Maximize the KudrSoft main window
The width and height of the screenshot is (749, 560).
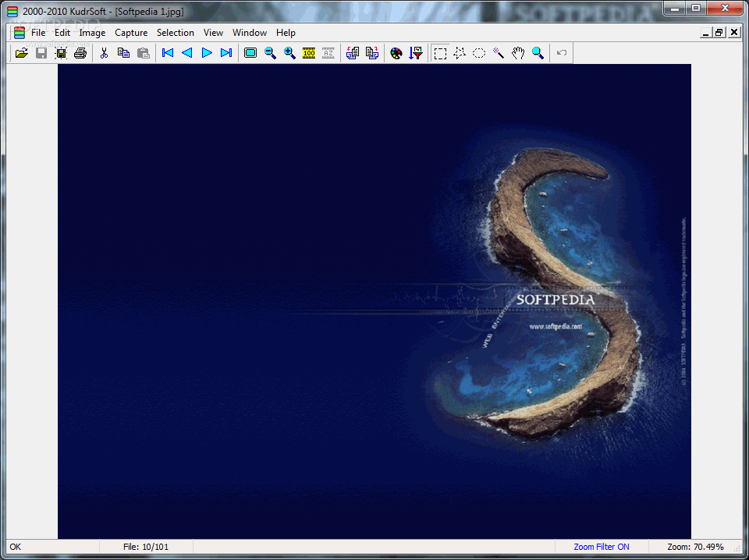[696, 8]
